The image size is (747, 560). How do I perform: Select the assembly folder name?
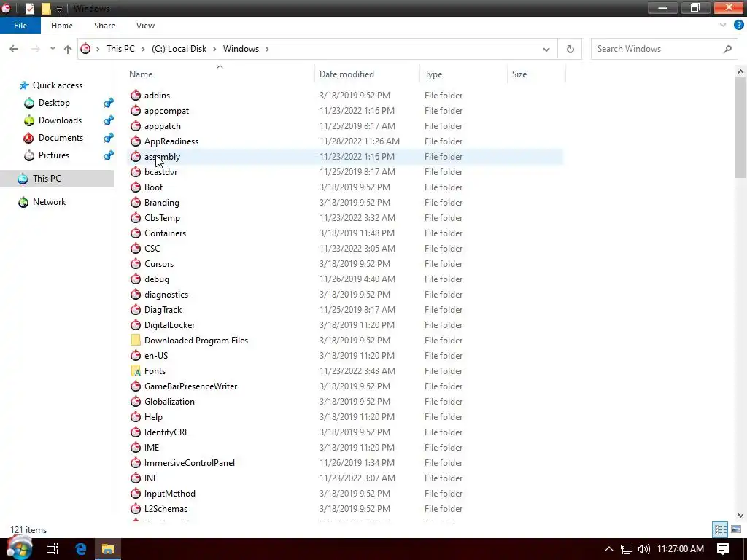point(162,157)
